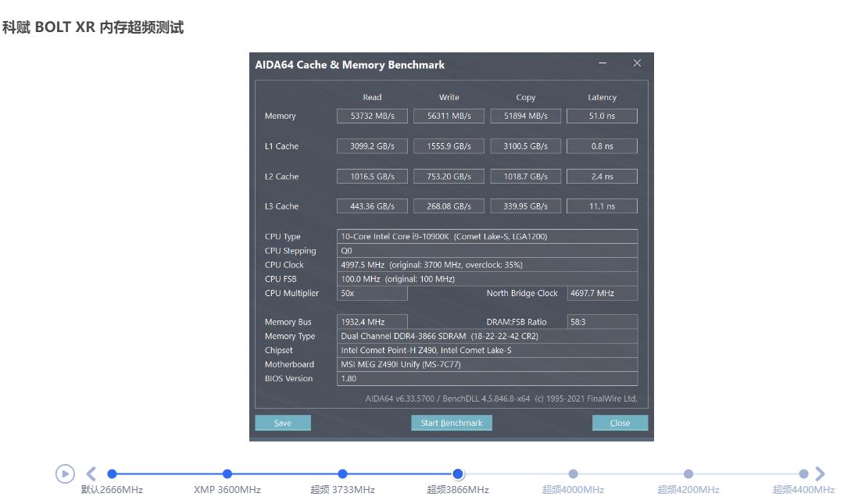The width and height of the screenshot is (851, 504).
Task: Jump to the 超频4200MHz timeline point
Action: point(688,474)
